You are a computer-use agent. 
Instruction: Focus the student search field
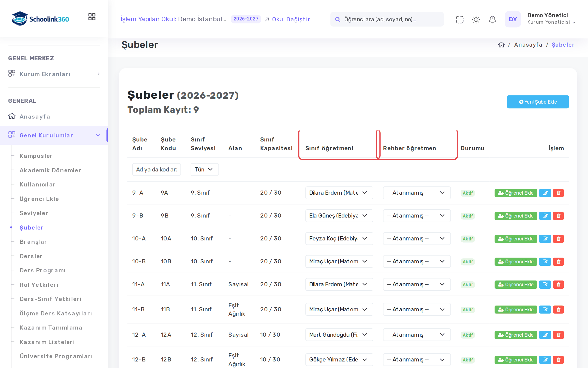(x=387, y=19)
